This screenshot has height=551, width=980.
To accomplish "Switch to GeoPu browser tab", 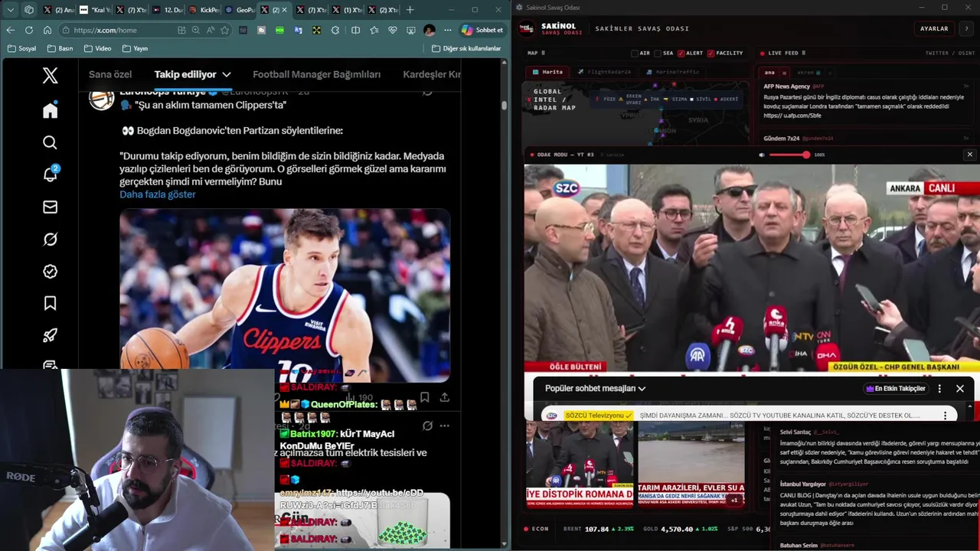I will 240,10.
